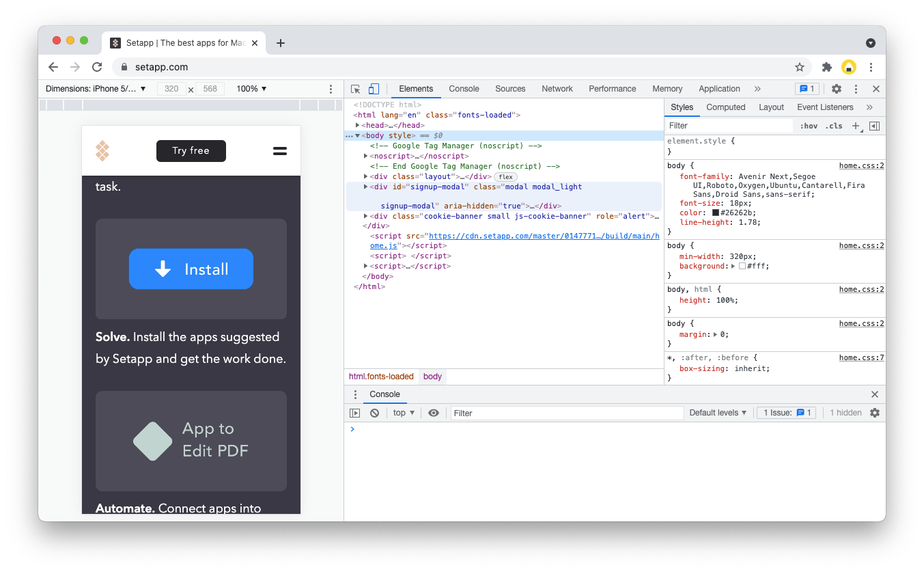Expand the background property triangle

click(x=733, y=267)
